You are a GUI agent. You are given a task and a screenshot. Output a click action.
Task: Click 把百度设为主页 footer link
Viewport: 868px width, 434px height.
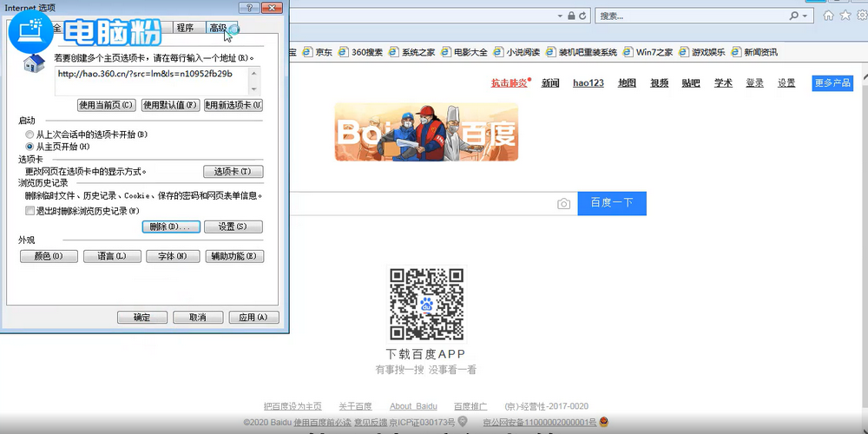pos(293,406)
